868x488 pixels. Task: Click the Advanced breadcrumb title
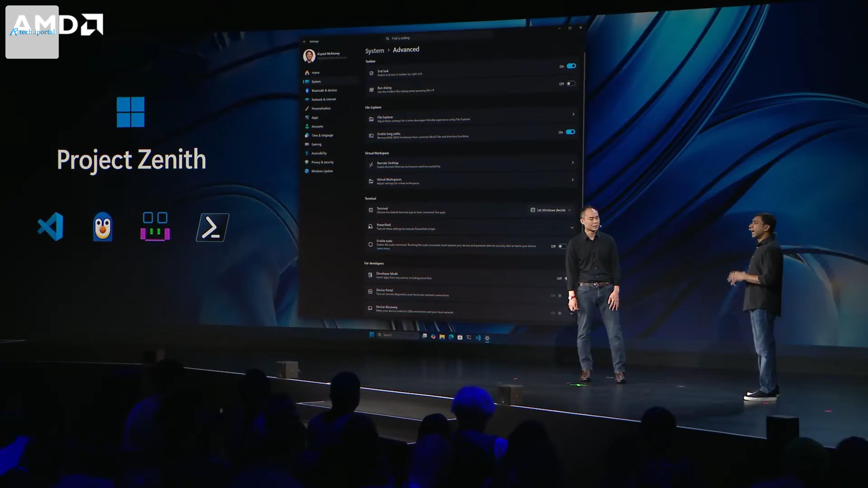click(x=406, y=49)
